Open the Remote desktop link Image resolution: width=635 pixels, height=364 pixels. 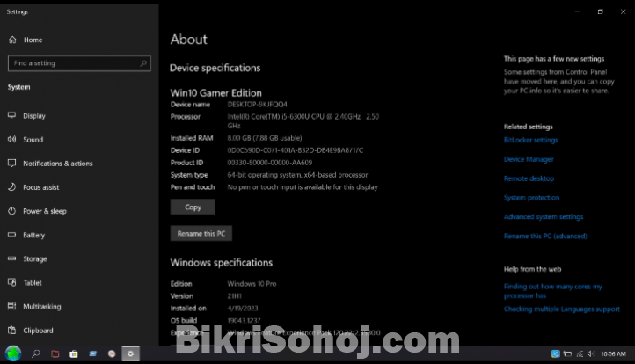529,178
